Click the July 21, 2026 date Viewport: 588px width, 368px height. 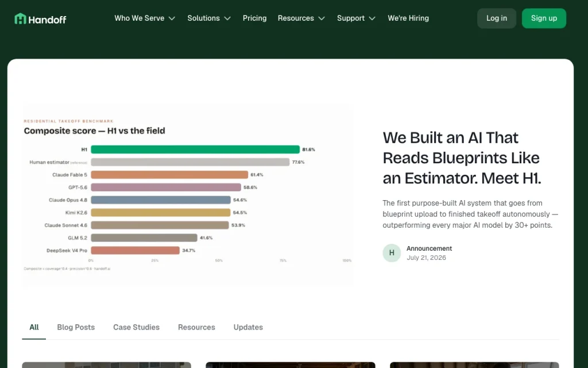click(x=427, y=258)
